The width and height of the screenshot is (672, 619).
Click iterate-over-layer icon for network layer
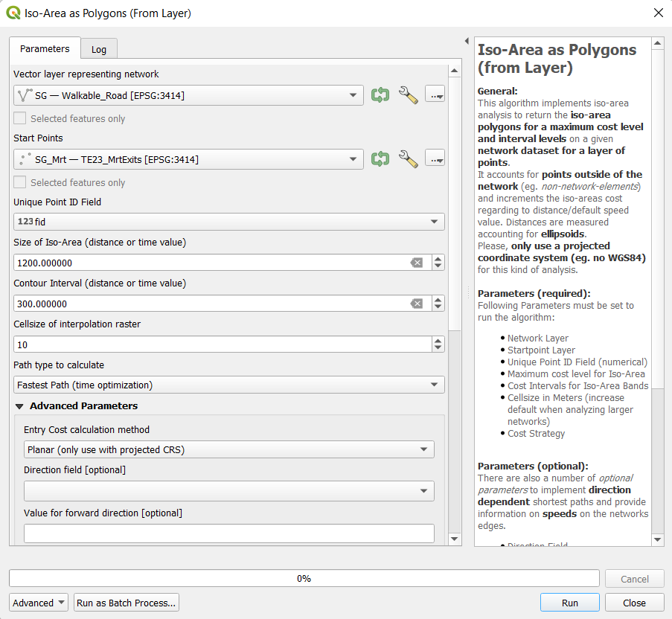[380, 95]
